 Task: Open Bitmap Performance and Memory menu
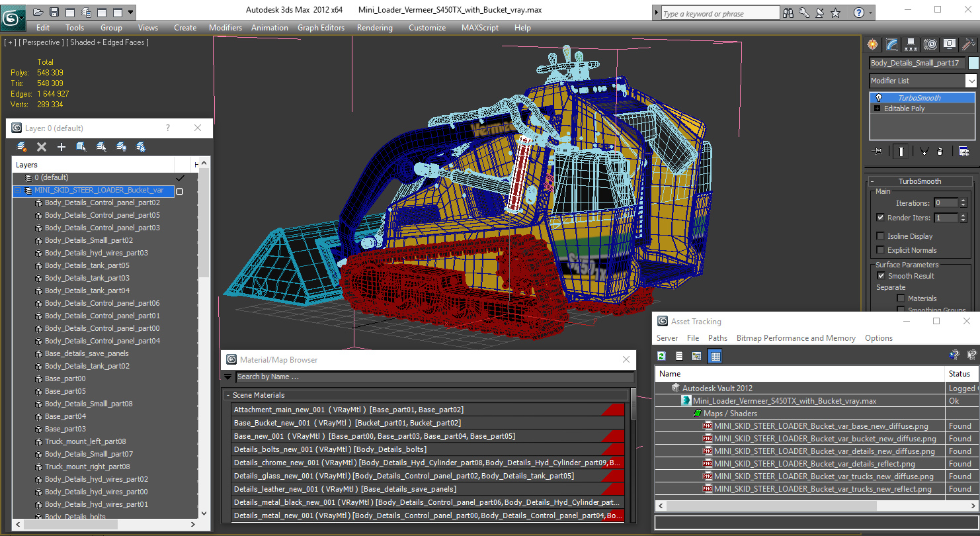[796, 338]
